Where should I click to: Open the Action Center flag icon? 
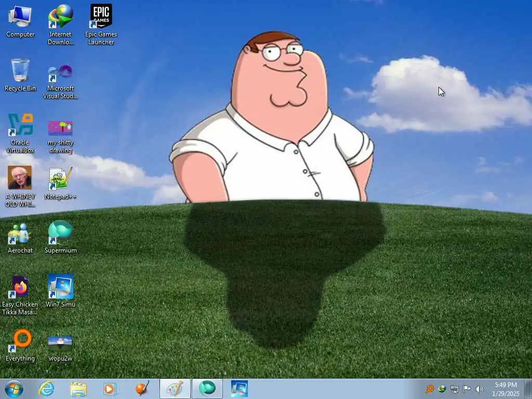coord(467,389)
